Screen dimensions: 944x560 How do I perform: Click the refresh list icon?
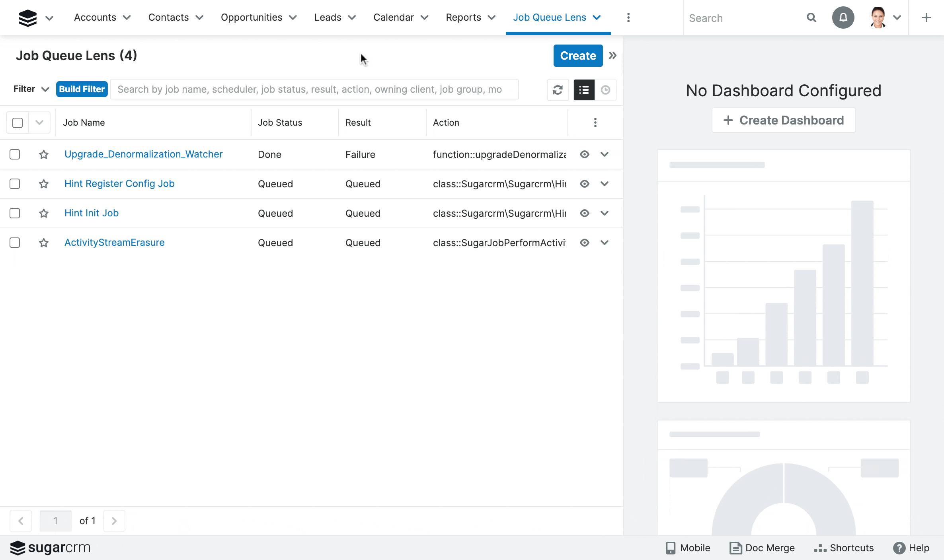coord(558,90)
